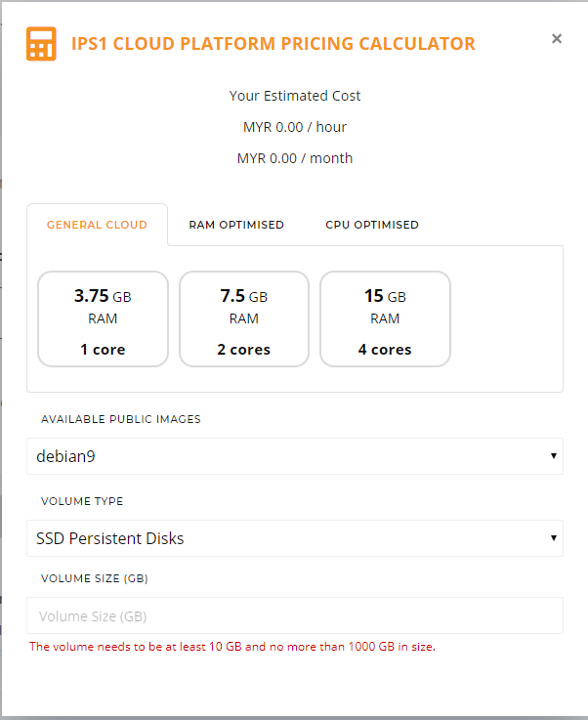The image size is (588, 720).
Task: Click the arrow on the debian9 selector
Action: pos(554,456)
